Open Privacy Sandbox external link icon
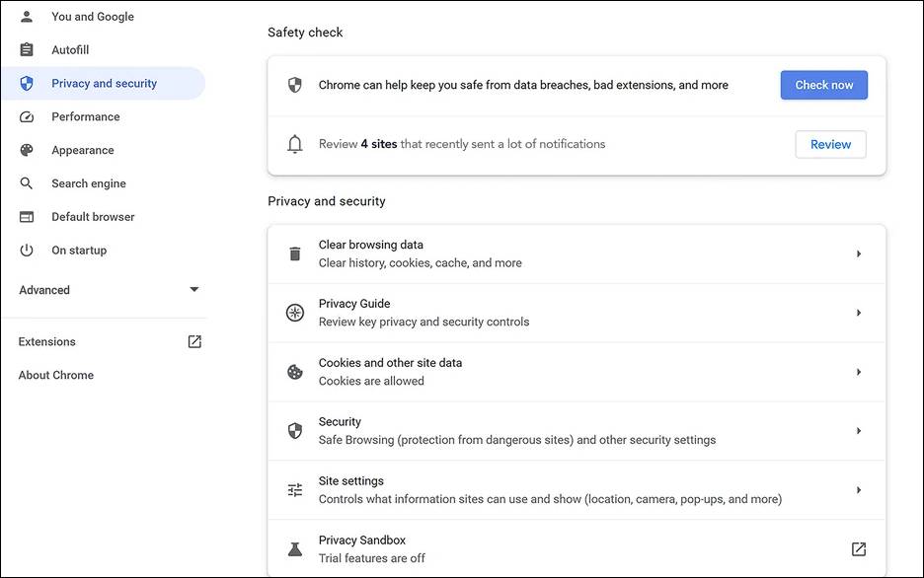The image size is (924, 578). (x=859, y=549)
